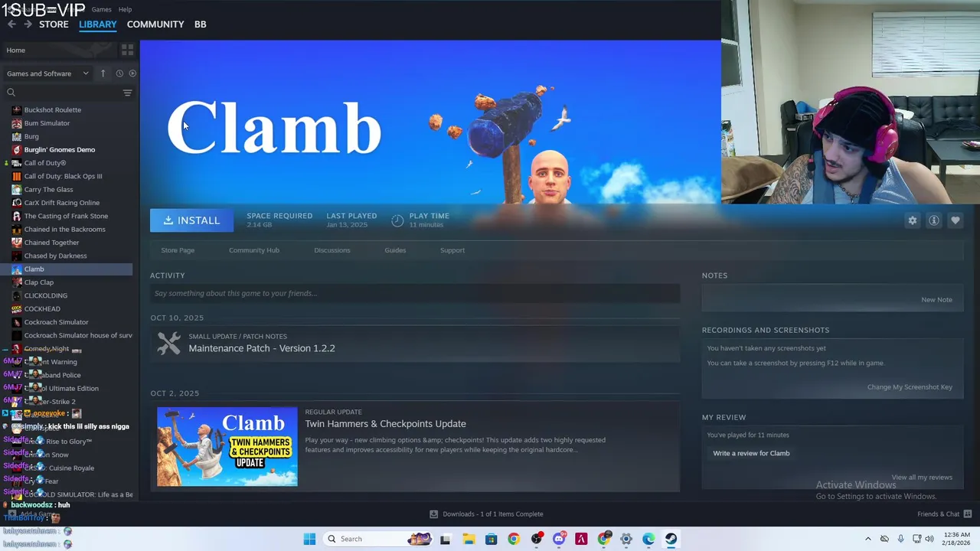Screen dimensions: 980x551
Task: Open Clamb settings gear icon
Action: [913, 220]
